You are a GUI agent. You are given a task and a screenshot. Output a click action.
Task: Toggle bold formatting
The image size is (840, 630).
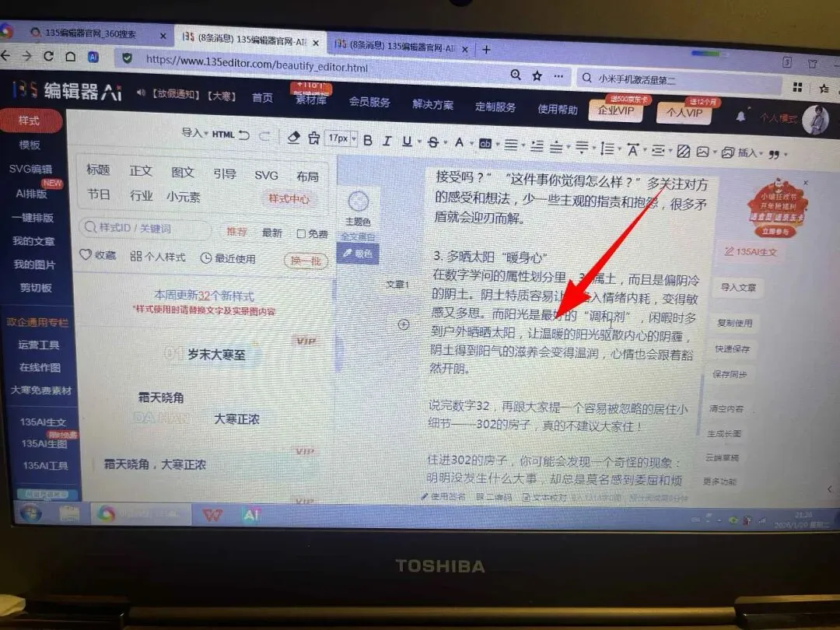click(367, 140)
